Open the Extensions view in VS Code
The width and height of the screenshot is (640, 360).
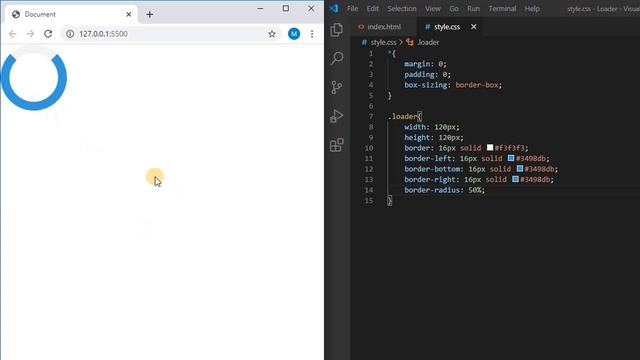(336, 145)
